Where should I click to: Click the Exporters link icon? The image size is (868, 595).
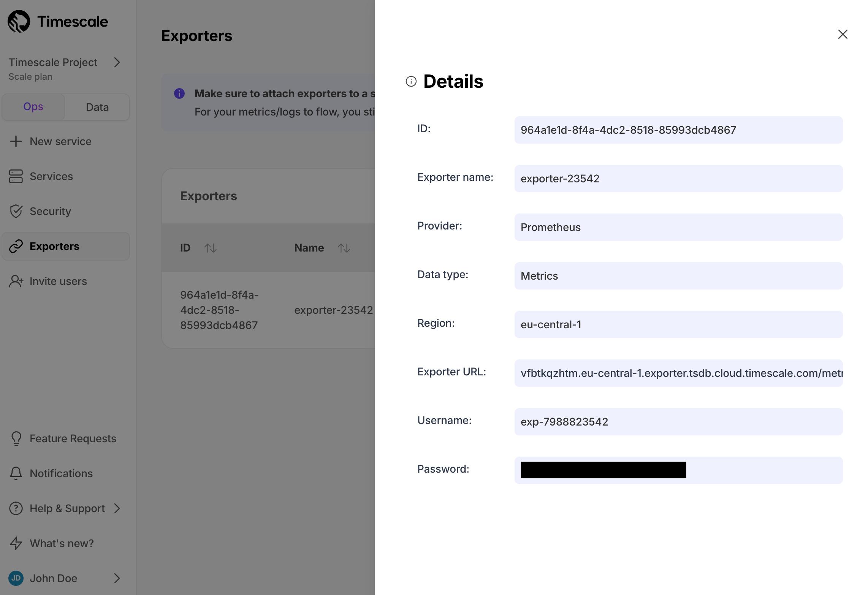(x=16, y=246)
